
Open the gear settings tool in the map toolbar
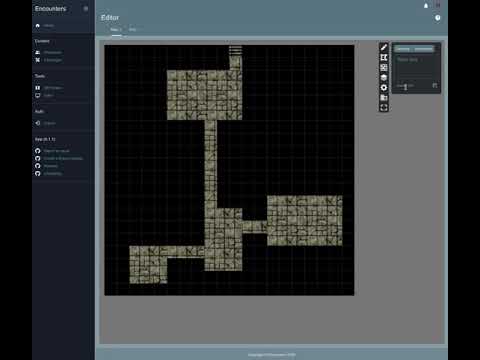pyautogui.click(x=384, y=87)
